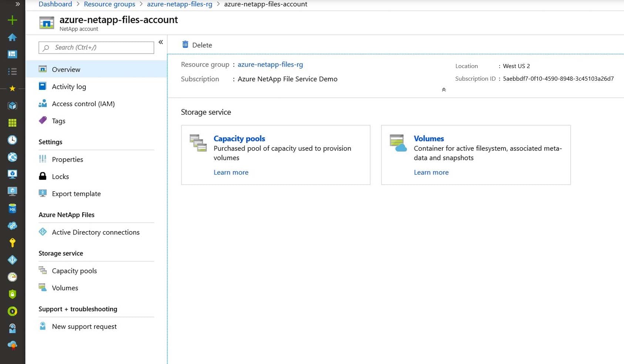Open Activity log from the menu

(x=68, y=86)
